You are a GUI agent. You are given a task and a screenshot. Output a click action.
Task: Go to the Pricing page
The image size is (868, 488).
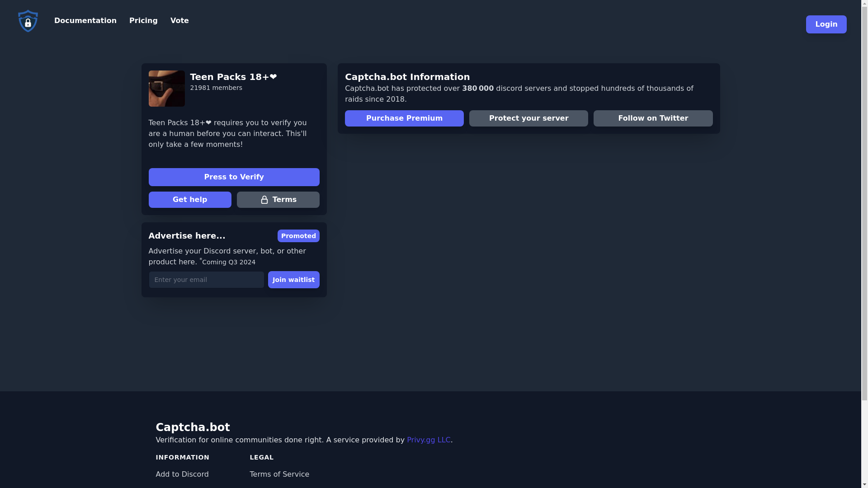pyautogui.click(x=143, y=21)
